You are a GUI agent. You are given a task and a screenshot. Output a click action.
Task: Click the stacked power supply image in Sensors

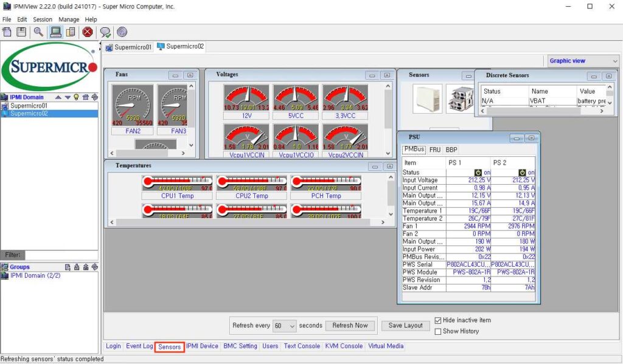[x=460, y=99]
